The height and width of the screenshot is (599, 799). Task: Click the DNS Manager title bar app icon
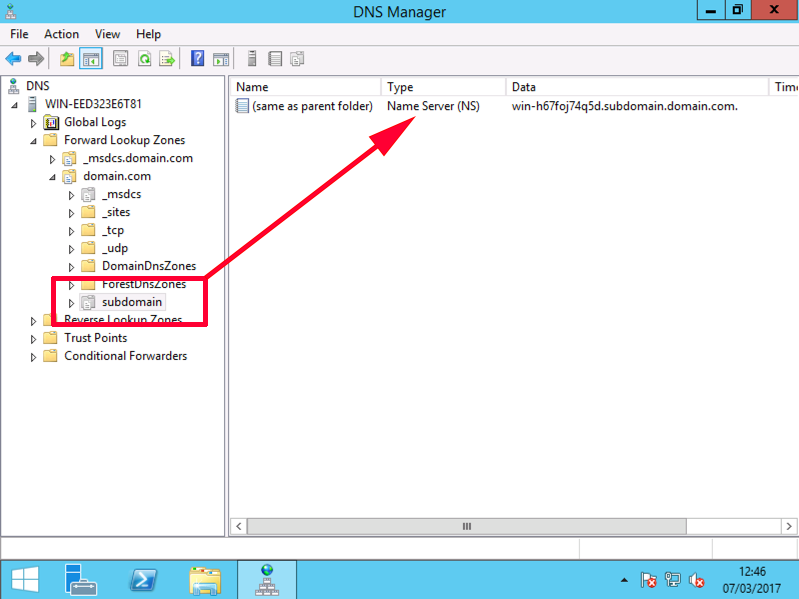10,11
